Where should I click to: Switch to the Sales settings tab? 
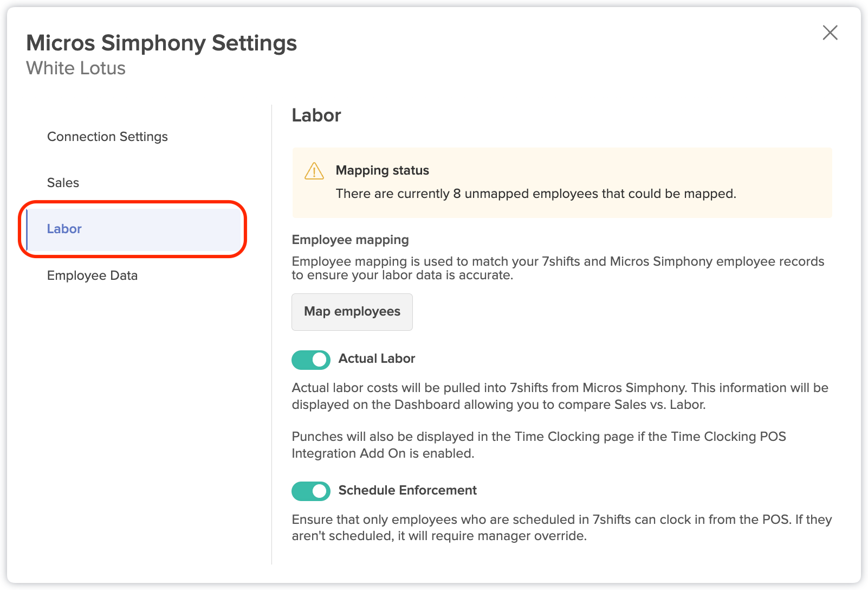coord(63,183)
